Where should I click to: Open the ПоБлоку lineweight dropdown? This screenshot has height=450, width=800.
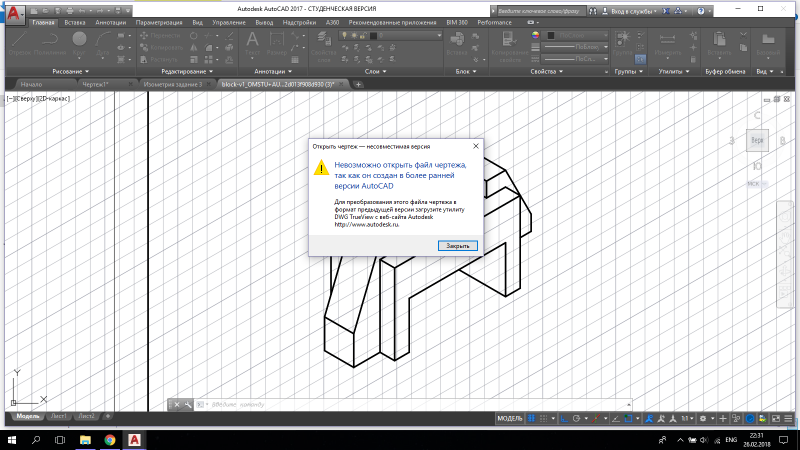coord(574,47)
